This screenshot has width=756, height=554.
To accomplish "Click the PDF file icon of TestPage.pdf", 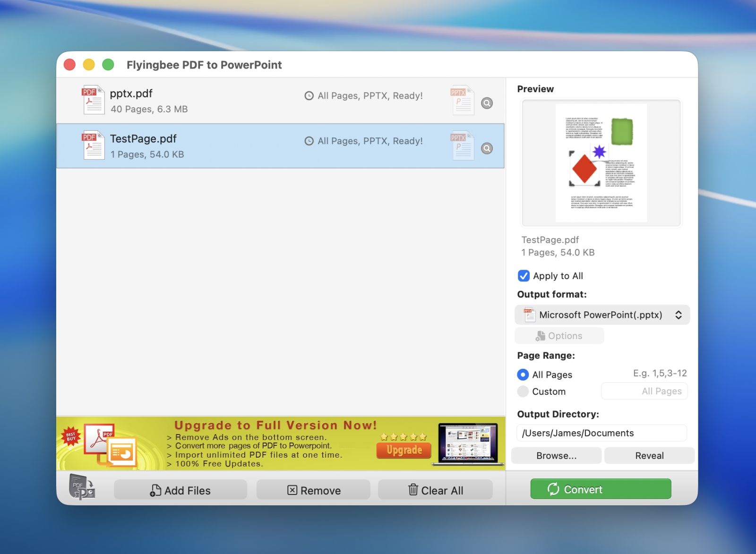I will click(x=93, y=145).
